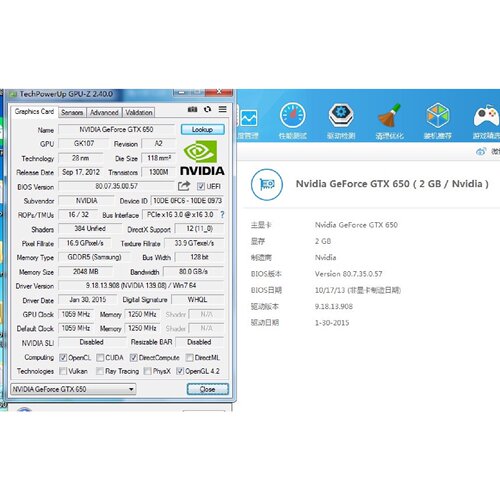Click the Shaders value 384 Unified
The image size is (500, 500).
(x=90, y=229)
